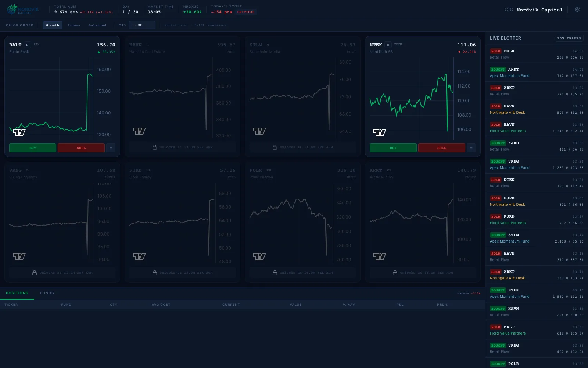This screenshot has width=588, height=368.
Task: Click the FUND column header
Action: click(66, 305)
